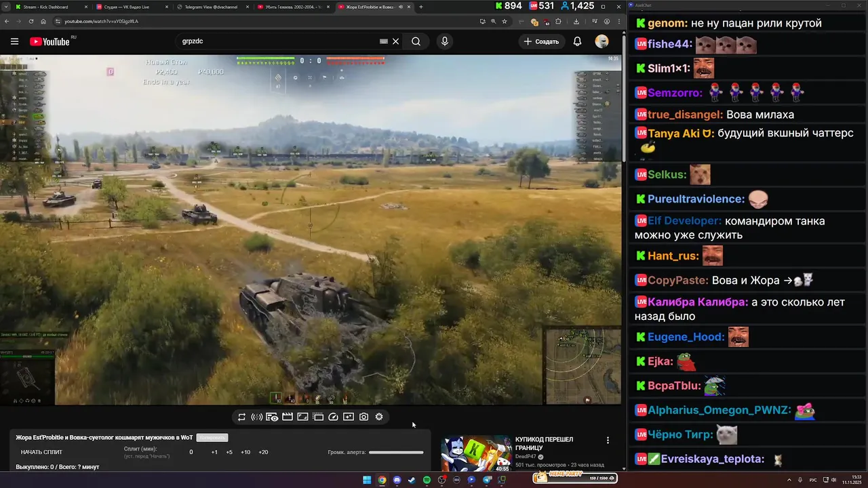Switch to the Stream - Kick Dashboard tab
868x488 pixels.
tap(51, 7)
